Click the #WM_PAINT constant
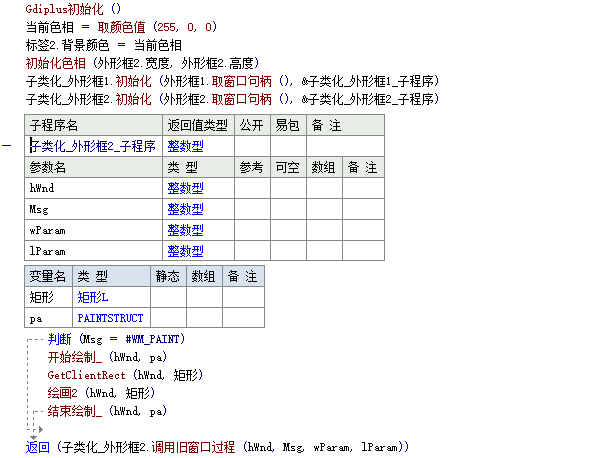 pyautogui.click(x=152, y=339)
